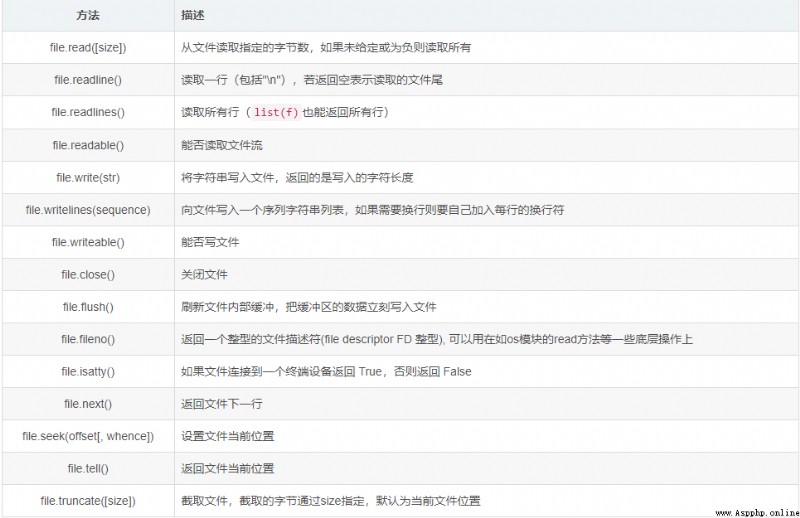Select the file.close() method cell
This screenshot has height=518, width=800.
[88, 275]
